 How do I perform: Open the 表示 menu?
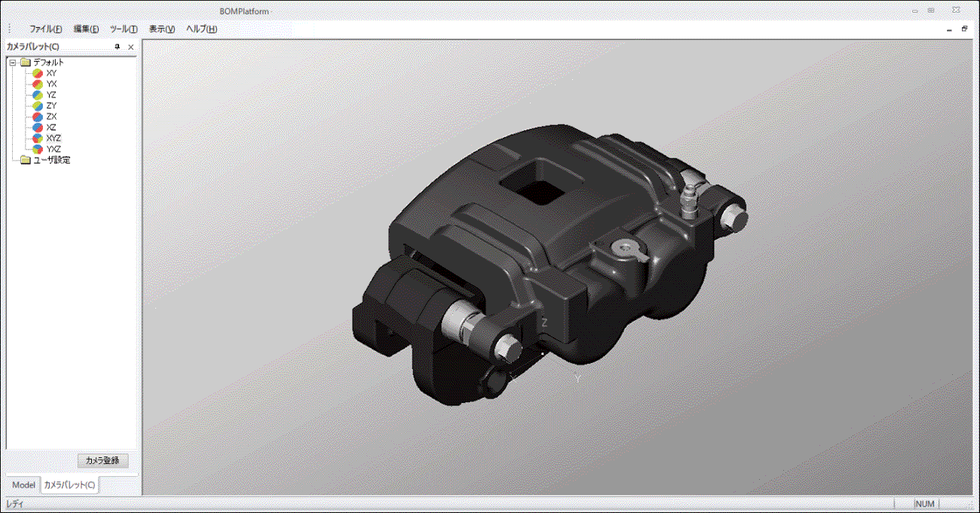pos(161,29)
